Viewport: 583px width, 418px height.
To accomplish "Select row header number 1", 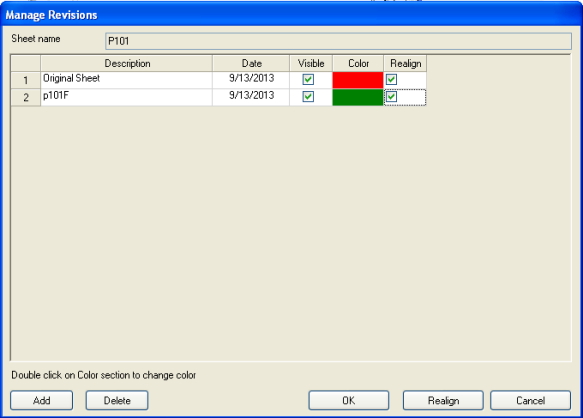I will coord(26,80).
